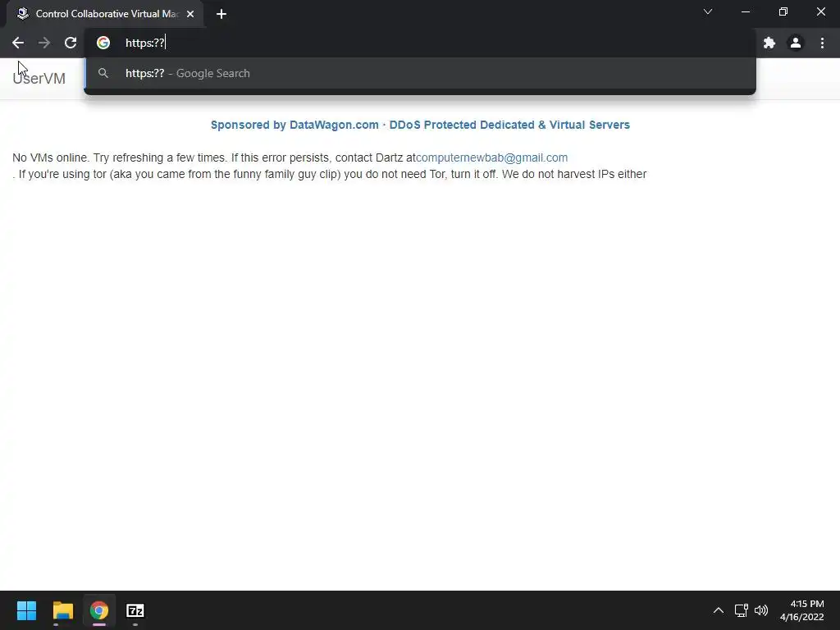The image size is (840, 630).
Task: Show hidden system tray icons
Action: click(x=719, y=610)
